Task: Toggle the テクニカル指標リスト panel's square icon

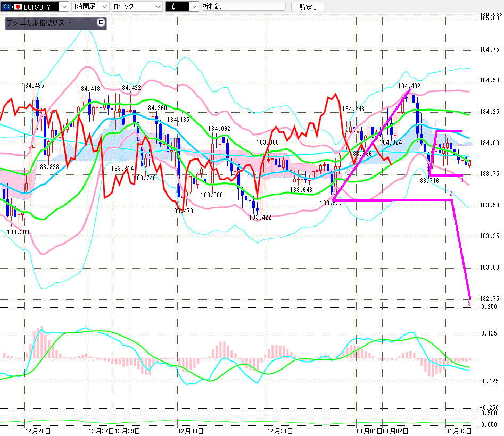Action: click(101, 23)
